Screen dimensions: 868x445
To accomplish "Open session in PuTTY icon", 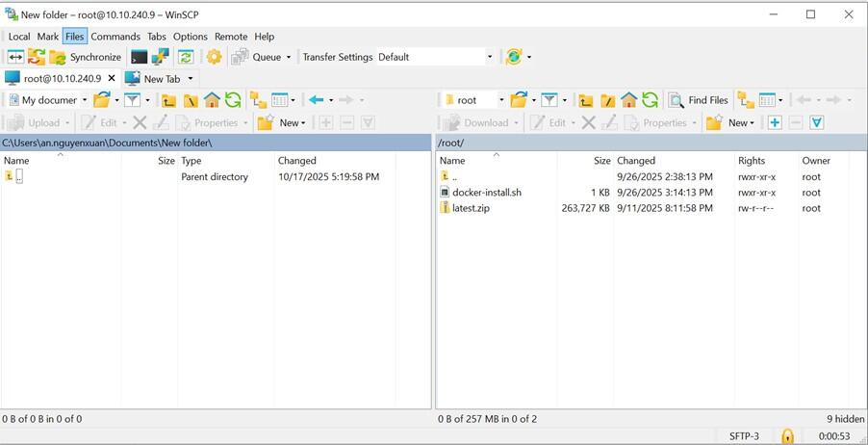I will [160, 57].
